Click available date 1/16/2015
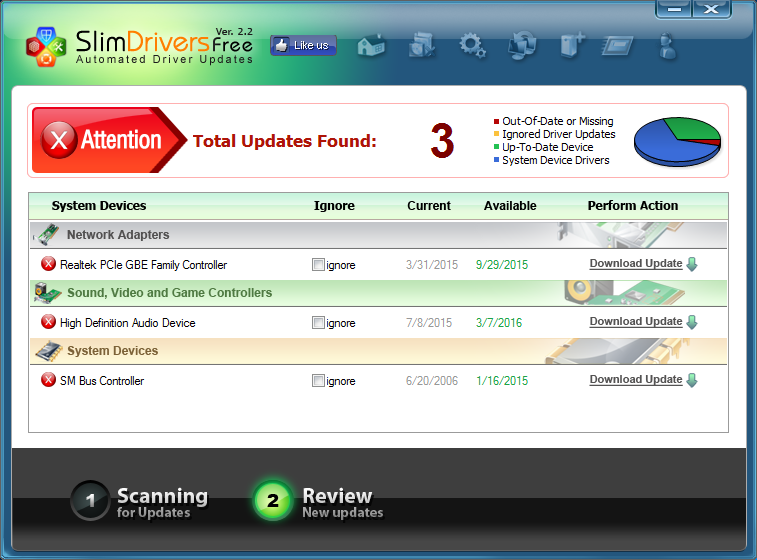757x560 pixels. (x=502, y=380)
